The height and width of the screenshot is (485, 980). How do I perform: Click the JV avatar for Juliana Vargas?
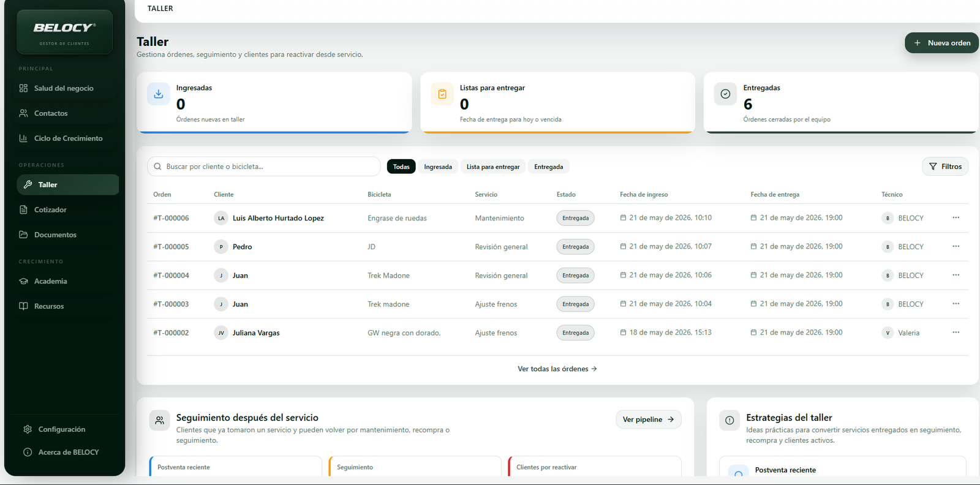pos(221,333)
